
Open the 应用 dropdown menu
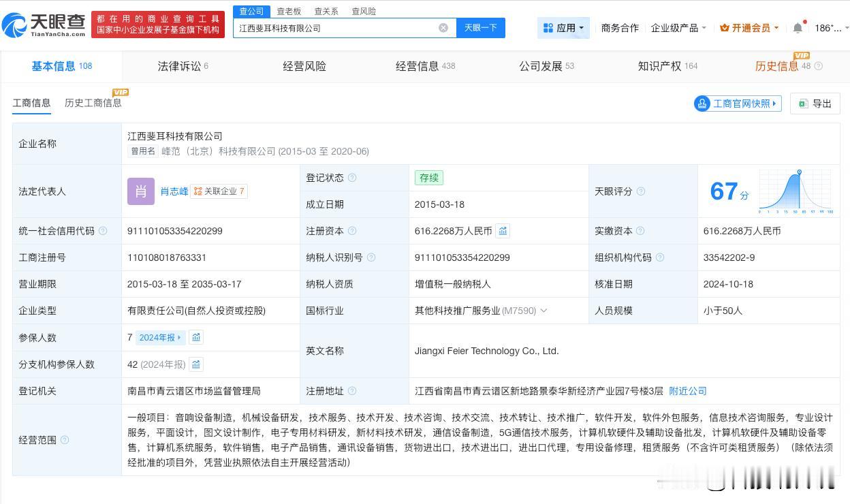point(563,28)
